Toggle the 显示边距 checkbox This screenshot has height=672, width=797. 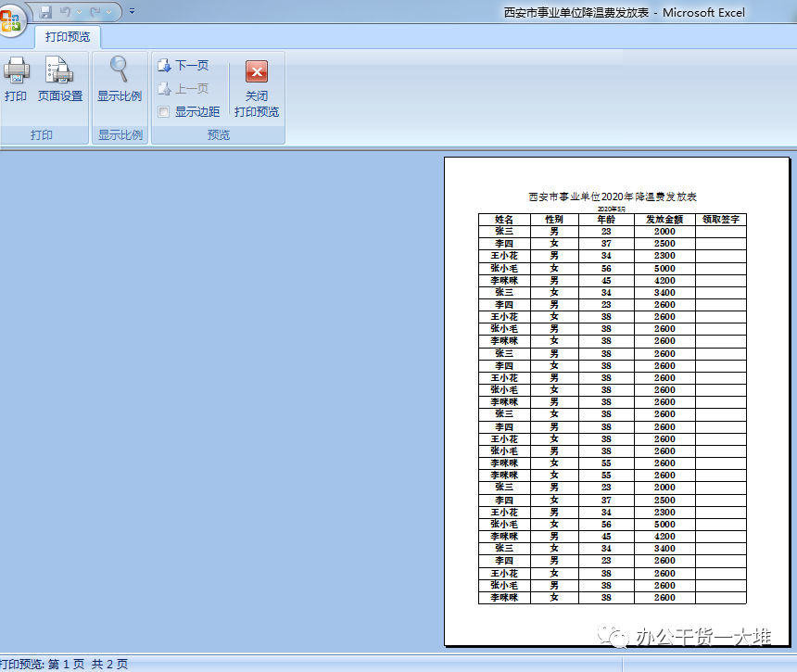[x=164, y=111]
